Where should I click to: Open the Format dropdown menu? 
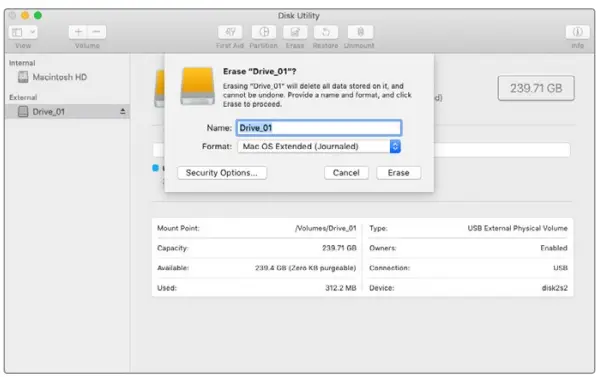[x=319, y=146]
